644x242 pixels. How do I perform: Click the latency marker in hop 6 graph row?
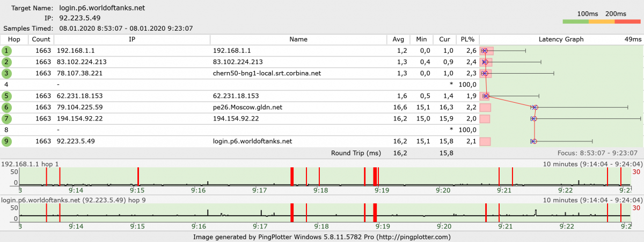[x=535, y=108]
